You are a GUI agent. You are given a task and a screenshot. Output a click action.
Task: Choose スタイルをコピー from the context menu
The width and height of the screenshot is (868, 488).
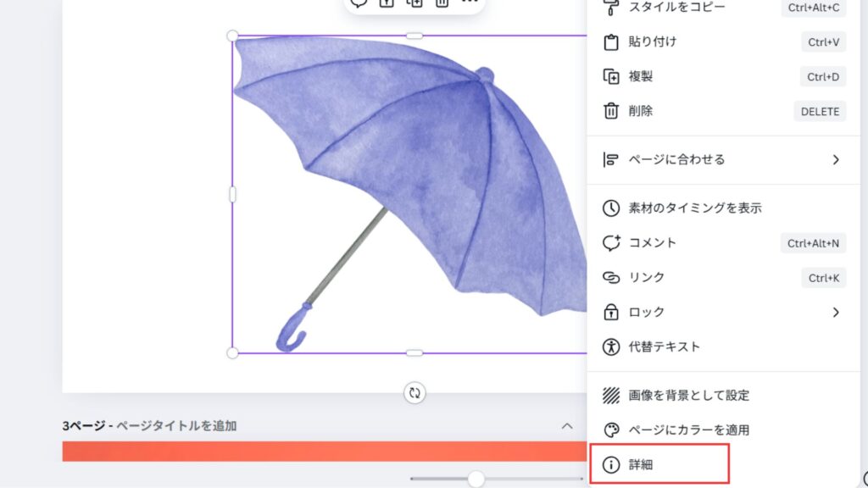click(723, 7)
